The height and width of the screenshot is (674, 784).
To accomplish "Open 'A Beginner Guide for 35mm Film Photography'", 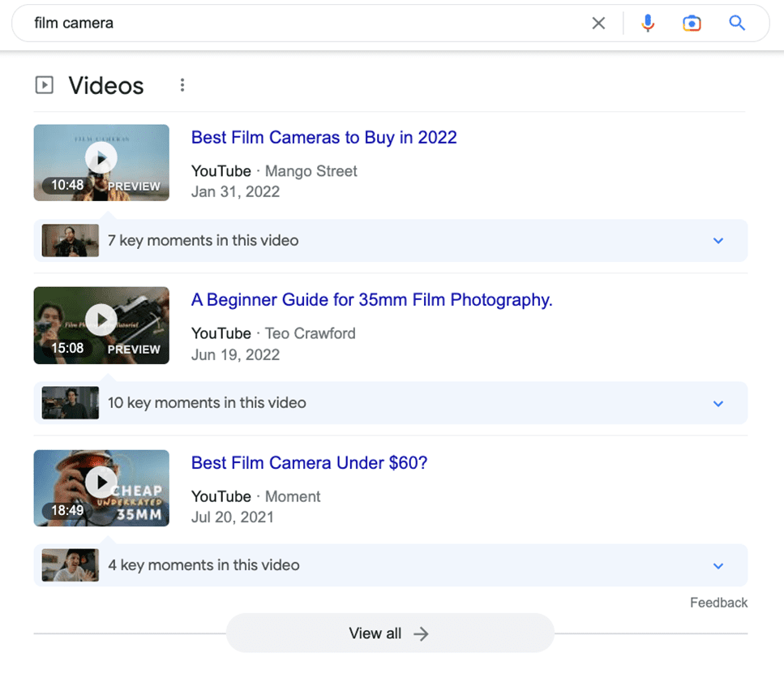I will click(x=371, y=300).
